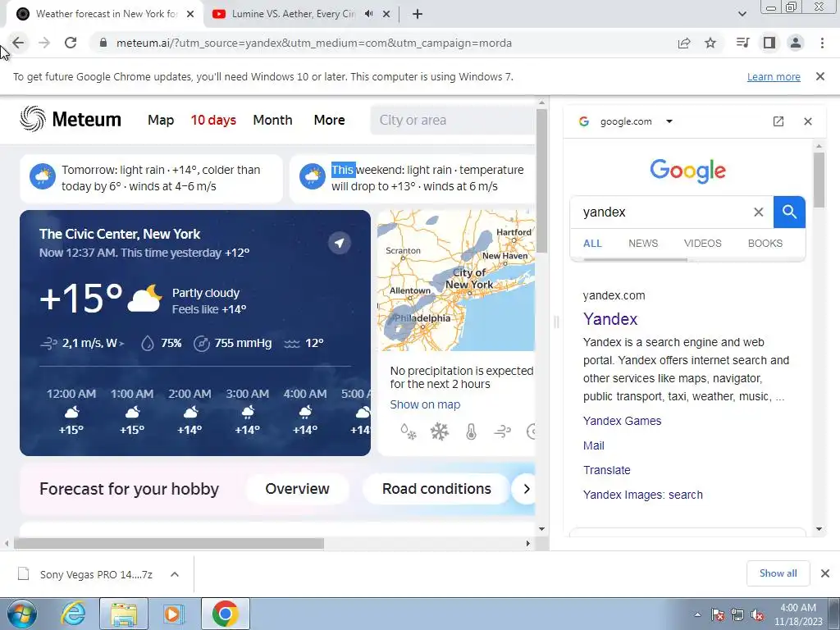840x630 pixels.
Task: Open a new tab with plus button
Action: click(x=418, y=14)
